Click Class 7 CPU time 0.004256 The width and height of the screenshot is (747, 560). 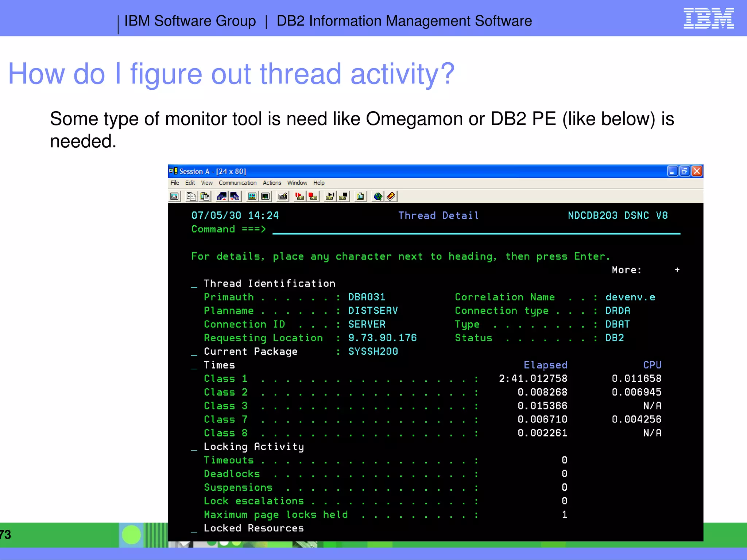click(x=636, y=420)
